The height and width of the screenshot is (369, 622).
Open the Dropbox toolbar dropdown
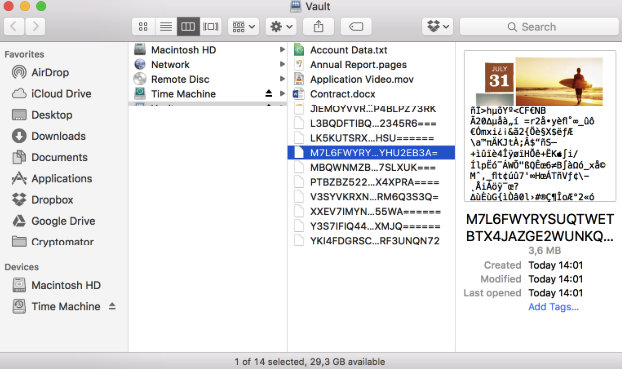click(438, 27)
